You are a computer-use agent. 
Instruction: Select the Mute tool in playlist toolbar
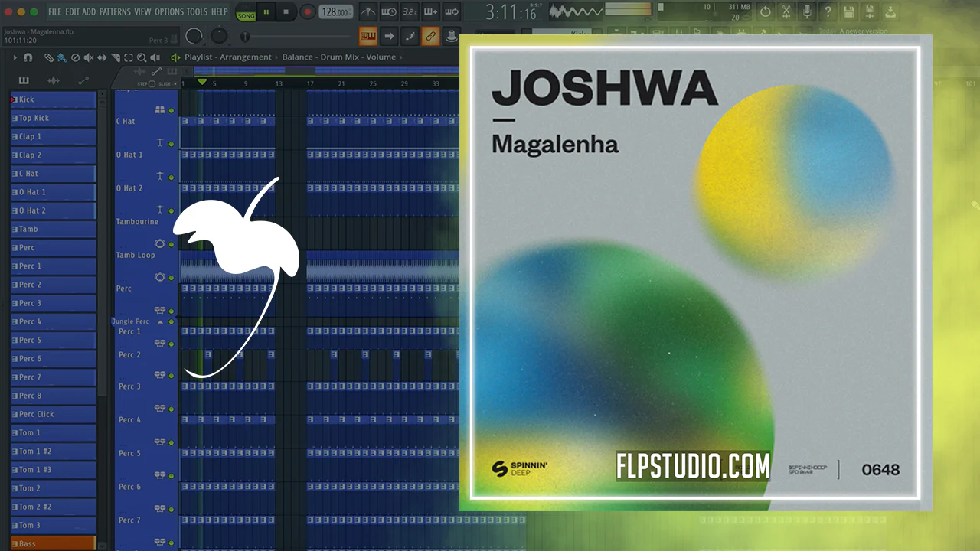tap(89, 57)
